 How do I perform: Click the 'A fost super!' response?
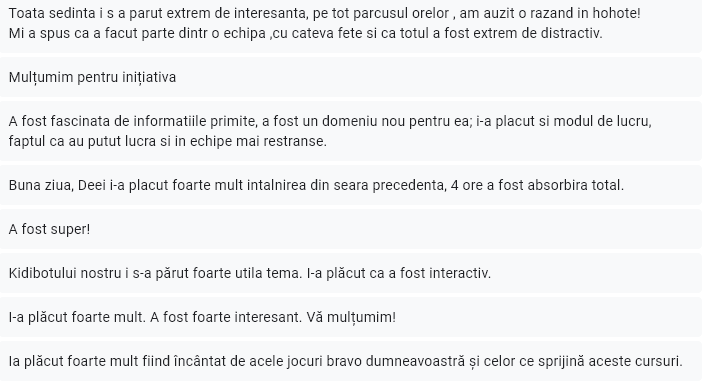(351, 229)
